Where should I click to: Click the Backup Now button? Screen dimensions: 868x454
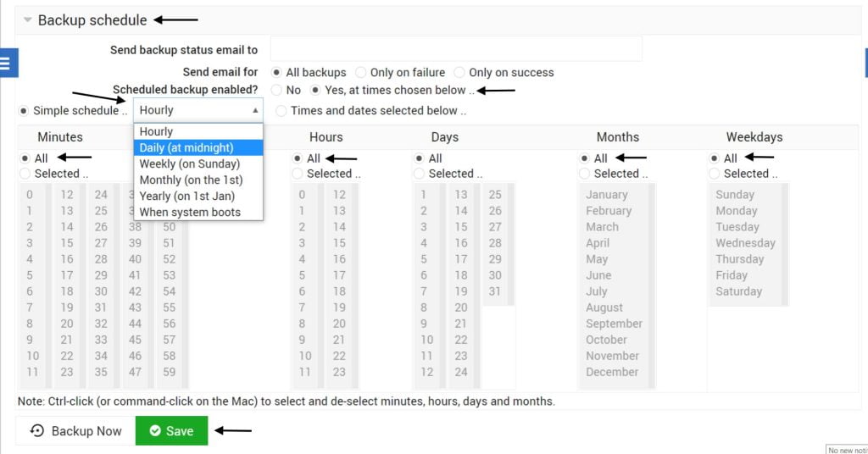click(76, 430)
